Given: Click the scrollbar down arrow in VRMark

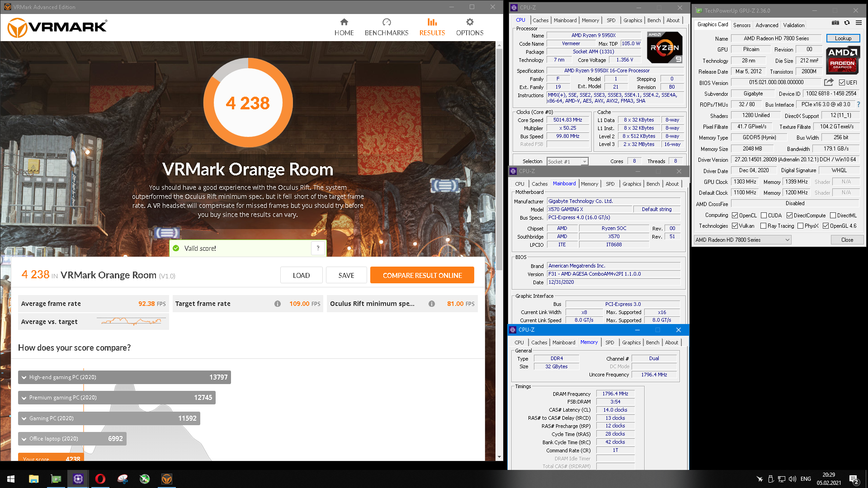Looking at the screenshot, I should click(x=499, y=457).
